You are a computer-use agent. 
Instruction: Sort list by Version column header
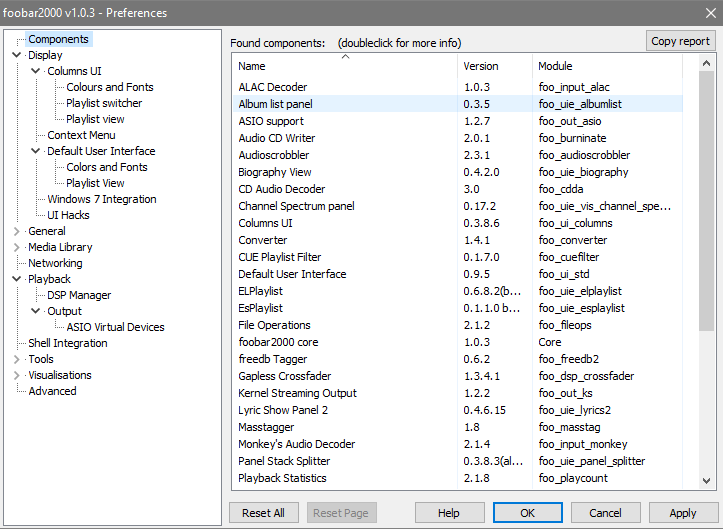(x=494, y=66)
